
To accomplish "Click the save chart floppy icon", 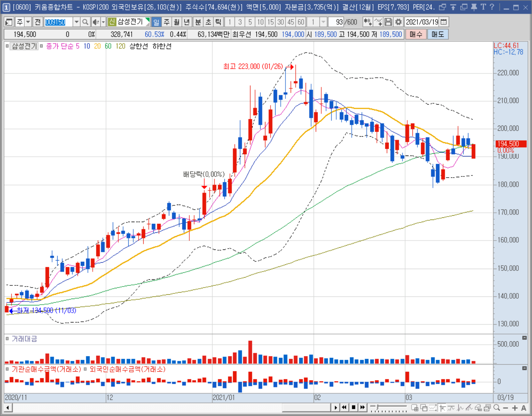I will click(x=388, y=22).
